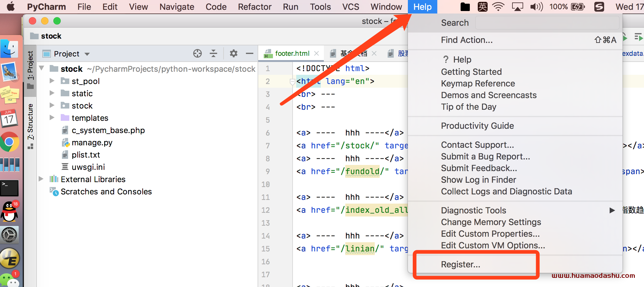Select uwsgi.ini file
Image resolution: width=644 pixels, height=287 pixels.
point(88,167)
